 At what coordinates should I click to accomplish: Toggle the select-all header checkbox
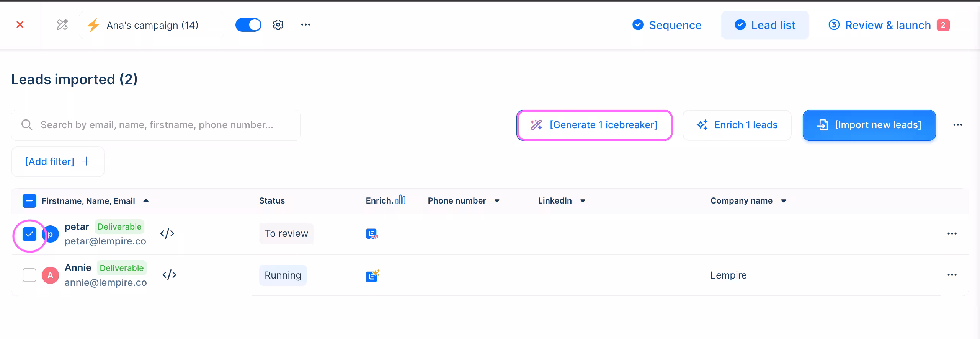tap(29, 201)
